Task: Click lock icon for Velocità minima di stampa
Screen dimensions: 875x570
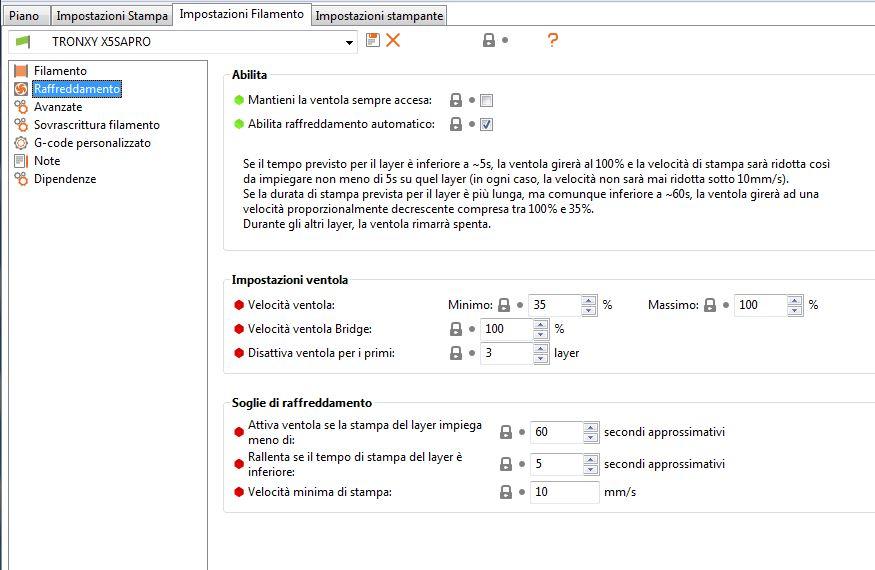Action: 506,492
